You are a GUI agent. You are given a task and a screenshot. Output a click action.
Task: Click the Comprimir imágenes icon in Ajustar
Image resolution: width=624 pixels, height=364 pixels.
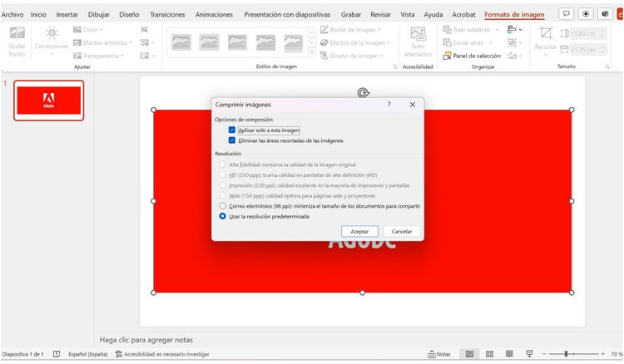[x=145, y=29]
